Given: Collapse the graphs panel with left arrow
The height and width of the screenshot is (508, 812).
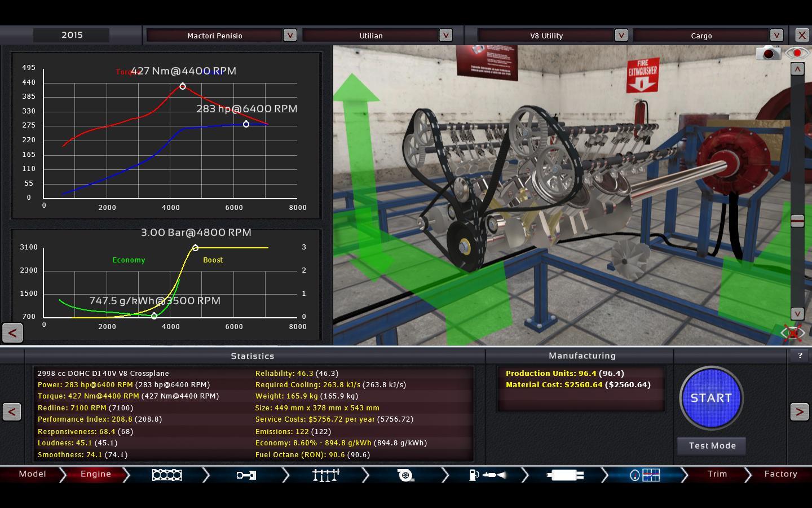Looking at the screenshot, I should [12, 332].
